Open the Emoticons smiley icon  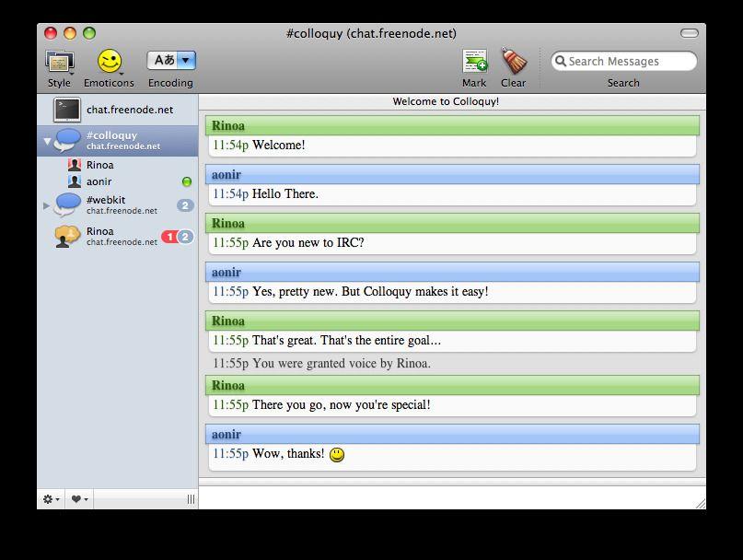coord(110,62)
